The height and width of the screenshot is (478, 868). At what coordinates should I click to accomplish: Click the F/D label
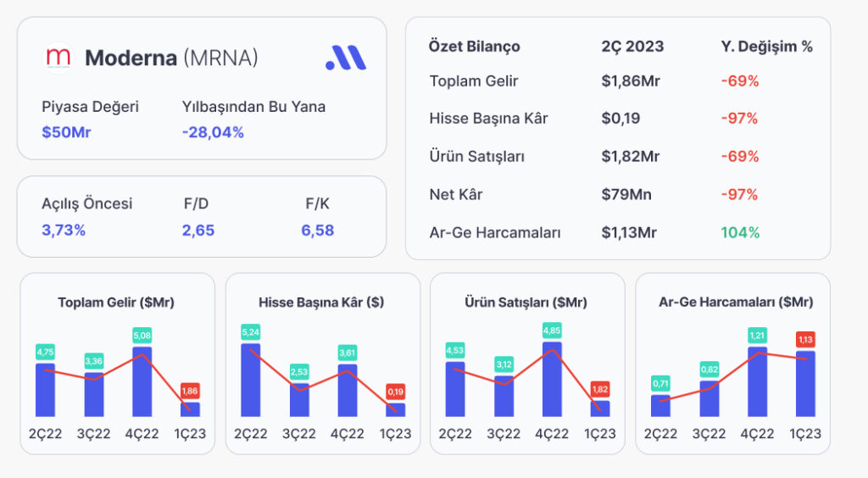pos(196,203)
